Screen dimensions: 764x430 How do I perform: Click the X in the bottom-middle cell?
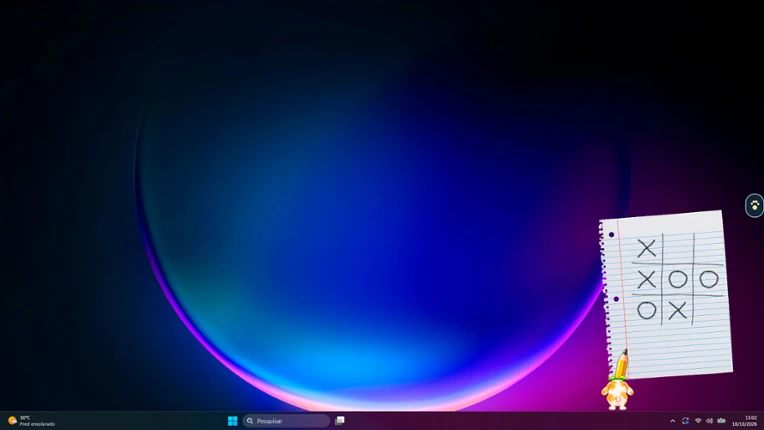[677, 311]
